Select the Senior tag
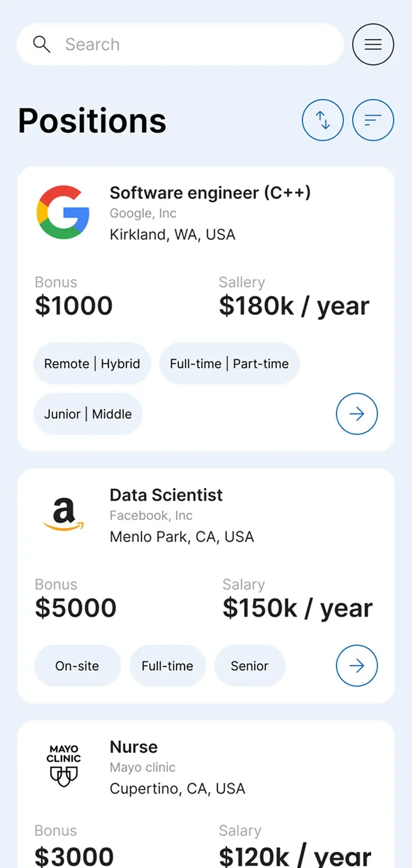 click(x=250, y=666)
